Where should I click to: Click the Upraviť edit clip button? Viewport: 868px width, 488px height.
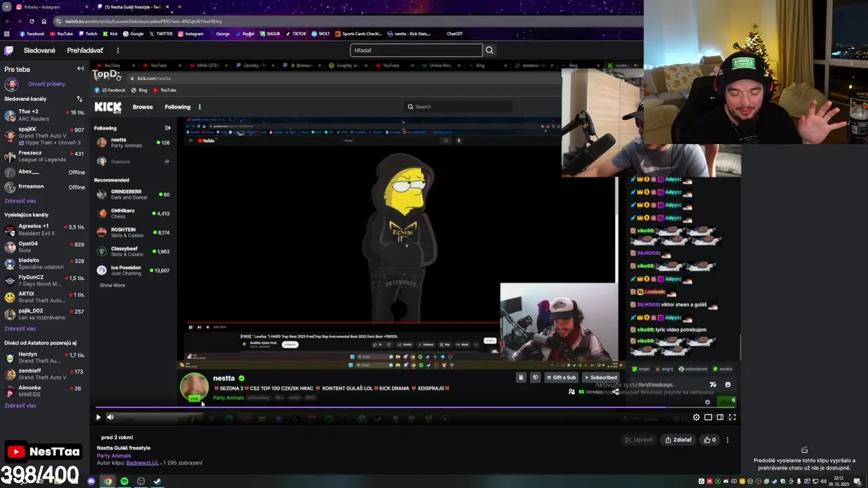pos(639,440)
